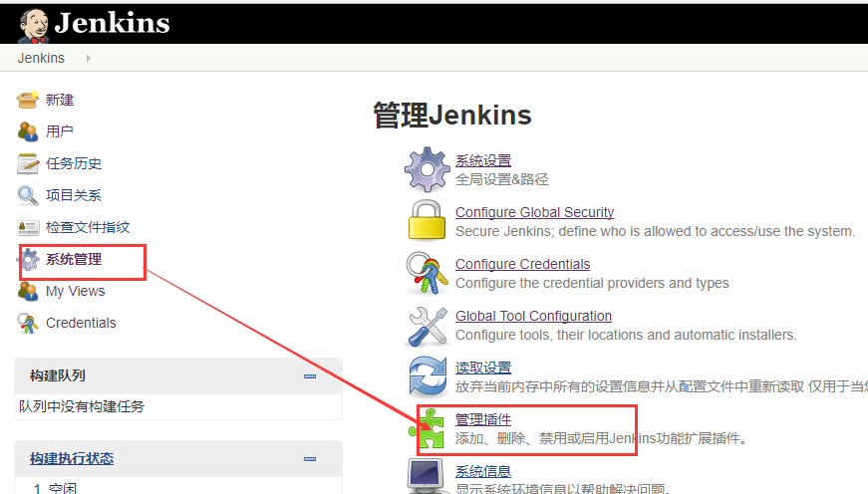868x494 pixels.
Task: Click the 任务历史 notepad icon
Action: 28,163
